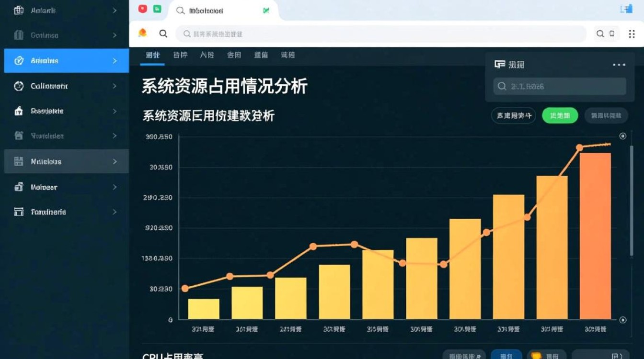Click the browser tab title text
Screen dimensions: 644x359
[206, 11]
